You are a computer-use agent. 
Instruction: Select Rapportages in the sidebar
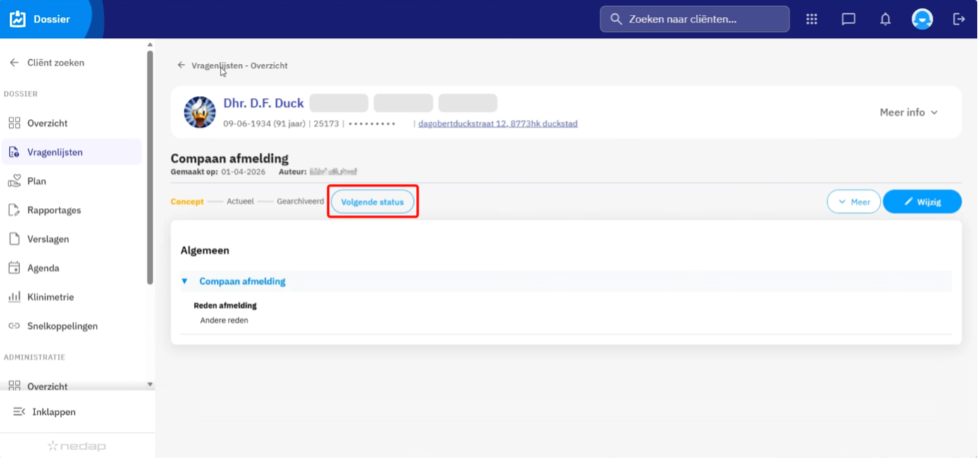[x=54, y=210]
